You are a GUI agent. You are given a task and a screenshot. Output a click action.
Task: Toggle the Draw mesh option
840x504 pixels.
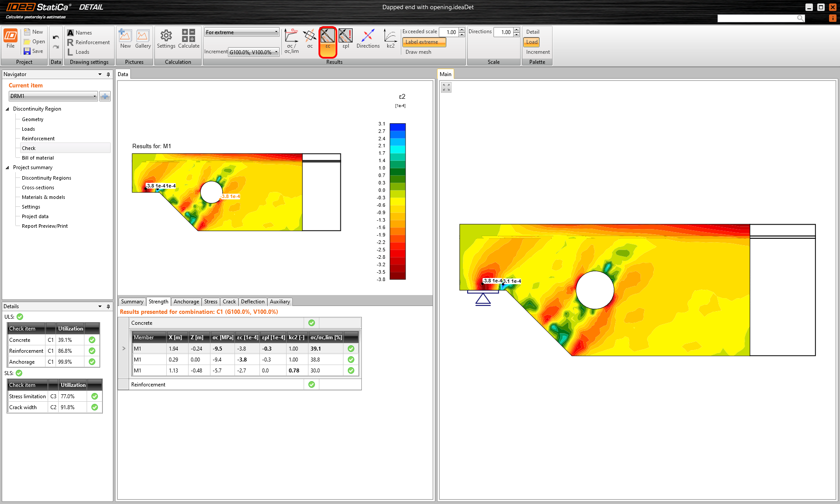[418, 52]
